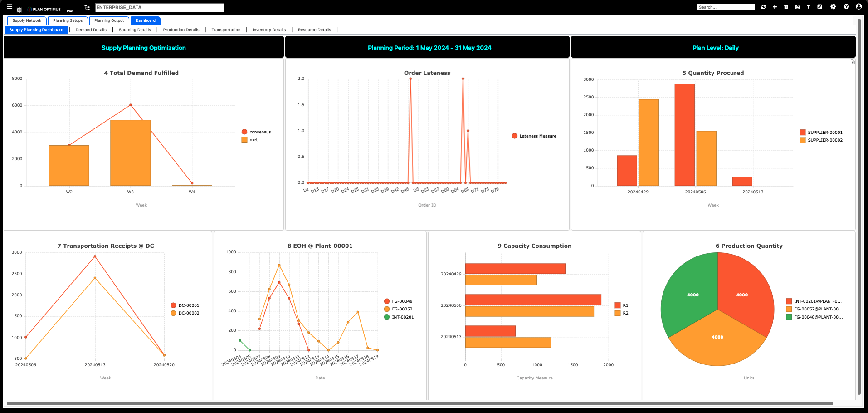Click the export icon above Quantity Procured chart
The width and height of the screenshot is (868, 413).
(853, 62)
